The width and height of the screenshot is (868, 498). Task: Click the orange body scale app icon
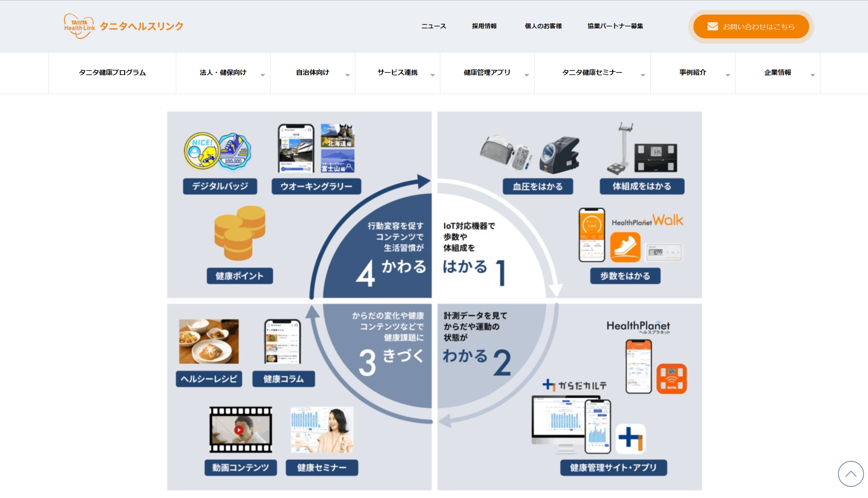coord(671,379)
